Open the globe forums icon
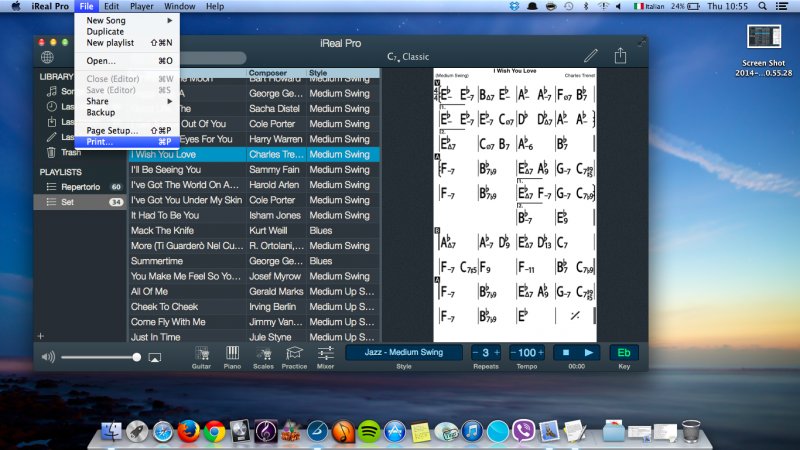This screenshot has width=800, height=450. [x=47, y=57]
